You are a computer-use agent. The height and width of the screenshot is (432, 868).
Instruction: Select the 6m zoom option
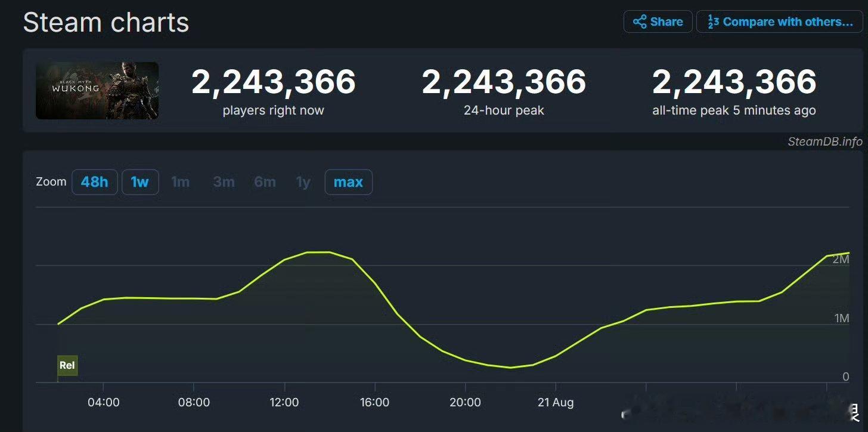click(x=265, y=182)
